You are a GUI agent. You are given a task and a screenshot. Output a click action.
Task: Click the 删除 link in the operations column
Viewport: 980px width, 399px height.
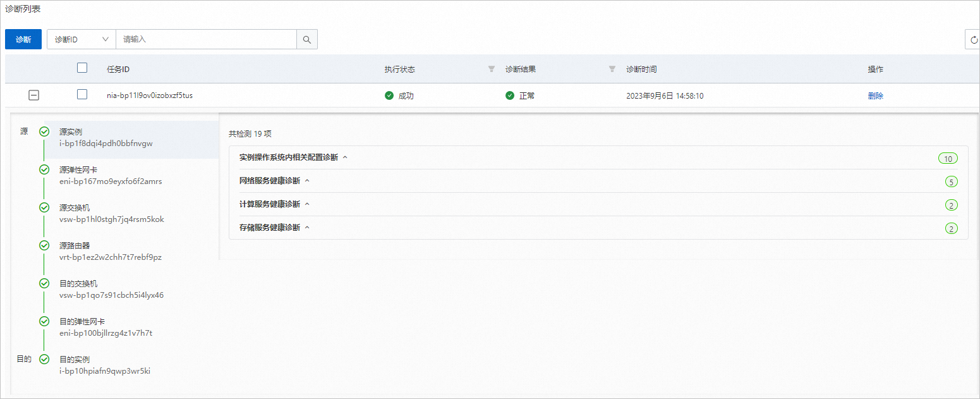(x=876, y=95)
